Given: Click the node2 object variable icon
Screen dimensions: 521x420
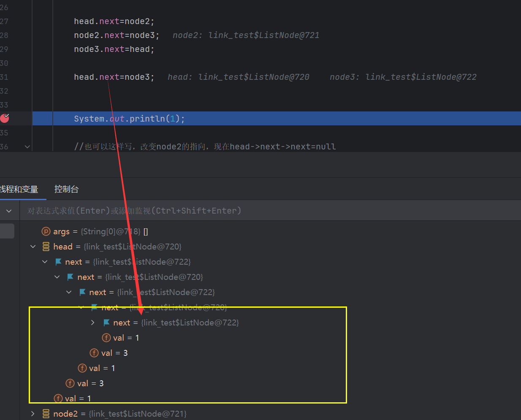Looking at the screenshot, I should tap(46, 414).
